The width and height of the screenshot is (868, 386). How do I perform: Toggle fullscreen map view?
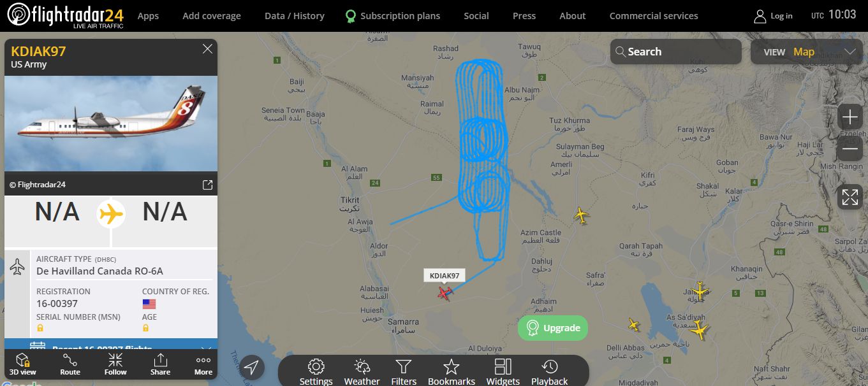tap(850, 197)
